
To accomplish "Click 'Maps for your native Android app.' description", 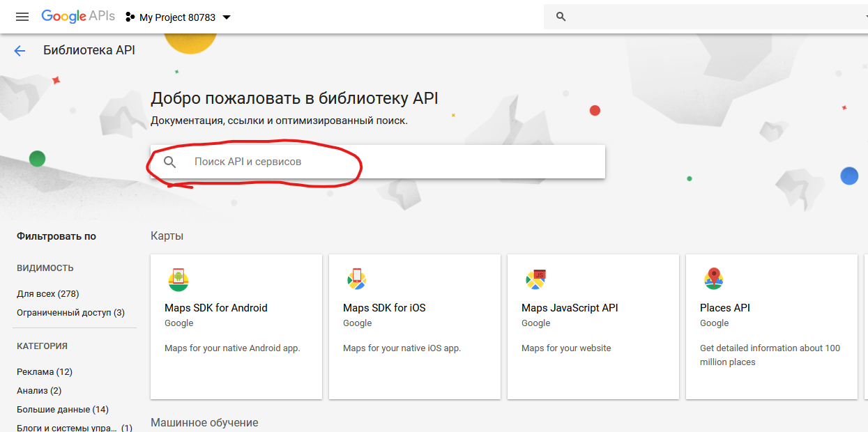I will point(232,348).
